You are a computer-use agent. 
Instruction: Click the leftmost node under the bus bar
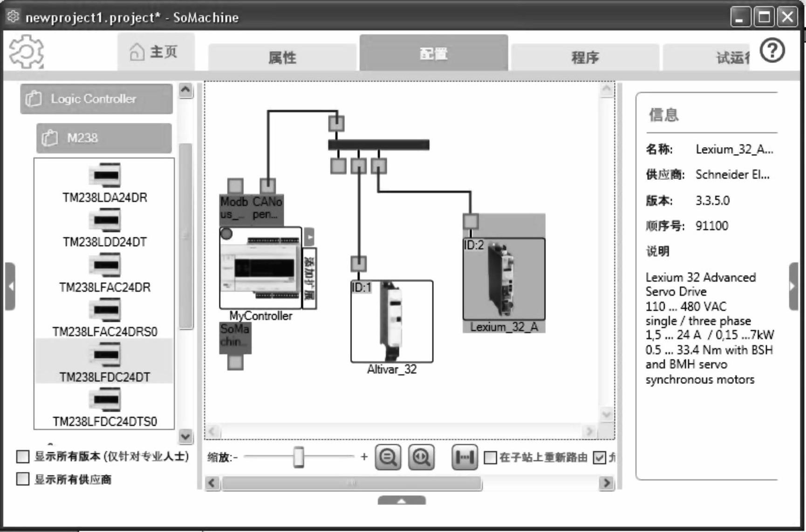coord(338,166)
